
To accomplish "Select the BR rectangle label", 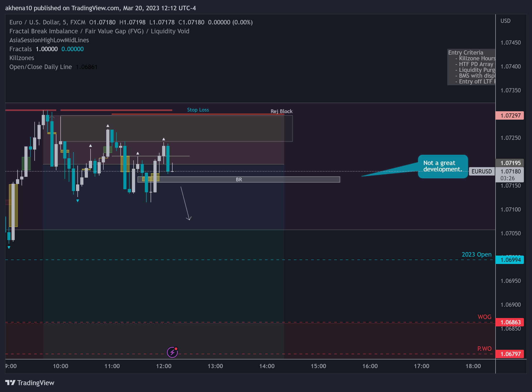I will [x=239, y=179].
